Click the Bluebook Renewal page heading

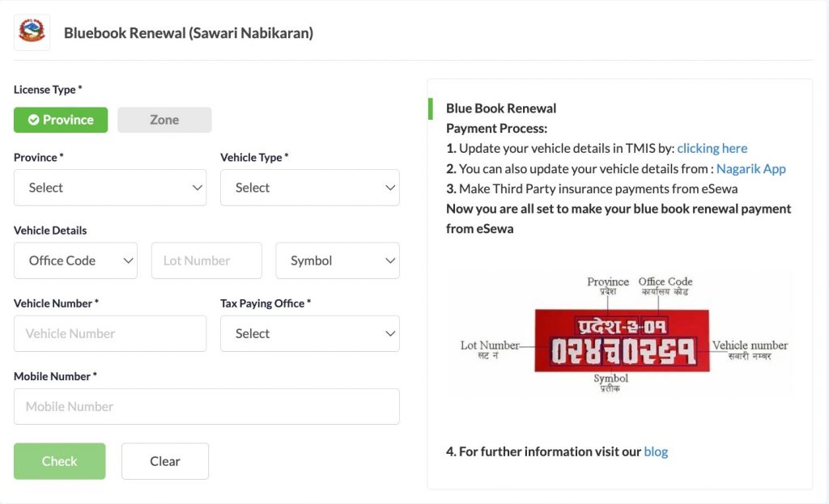[x=189, y=33]
